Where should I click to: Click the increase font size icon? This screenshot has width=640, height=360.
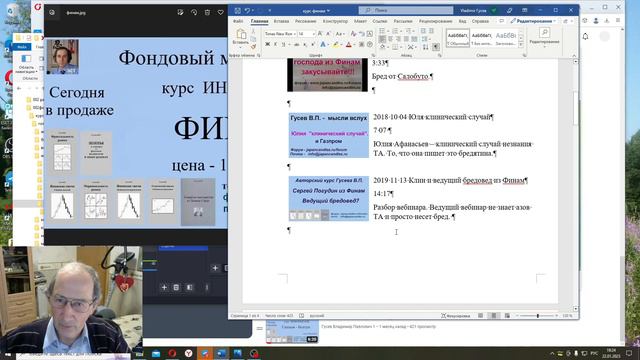pos(320,33)
